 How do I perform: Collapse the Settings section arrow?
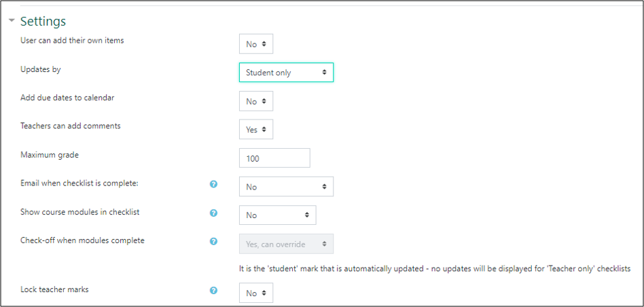point(12,21)
